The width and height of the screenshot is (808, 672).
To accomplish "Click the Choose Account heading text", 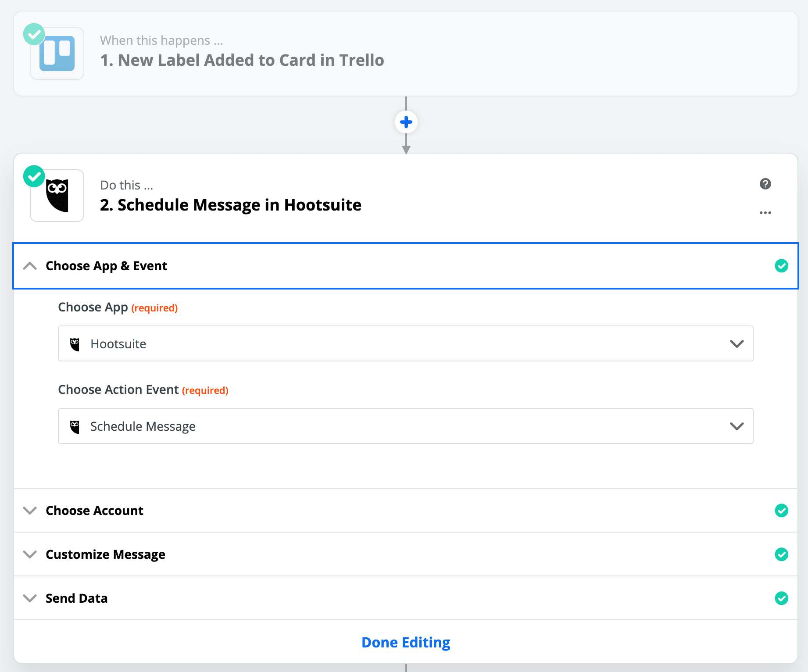I will (94, 511).
